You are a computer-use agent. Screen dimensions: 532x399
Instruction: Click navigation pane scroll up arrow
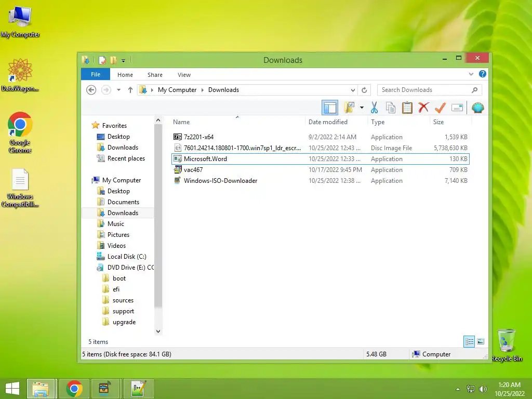pos(158,120)
